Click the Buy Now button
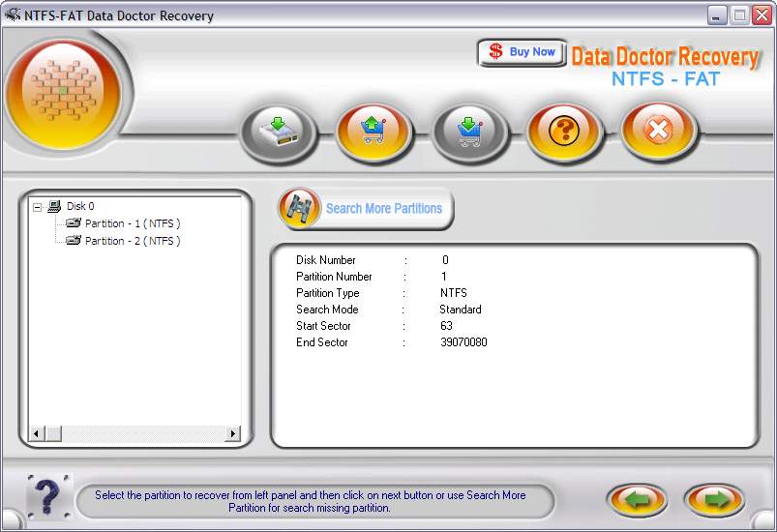Image resolution: width=777 pixels, height=532 pixels. [522, 52]
